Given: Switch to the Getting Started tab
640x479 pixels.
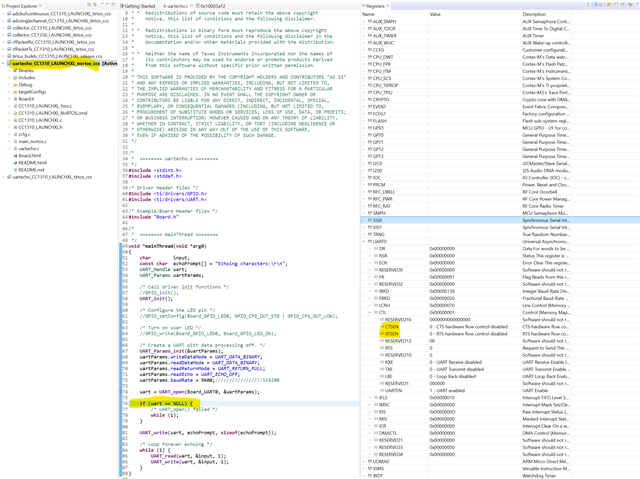Looking at the screenshot, I should click(x=138, y=6).
